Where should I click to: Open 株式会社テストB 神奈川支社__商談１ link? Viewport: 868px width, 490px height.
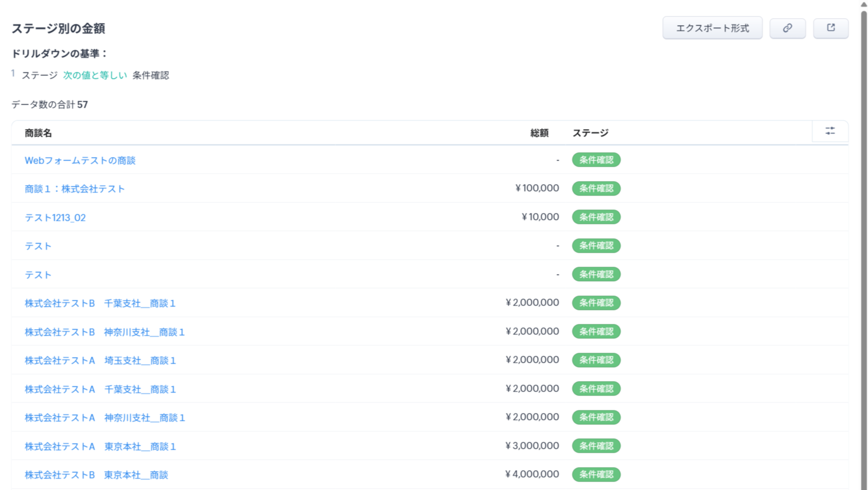[x=104, y=332]
